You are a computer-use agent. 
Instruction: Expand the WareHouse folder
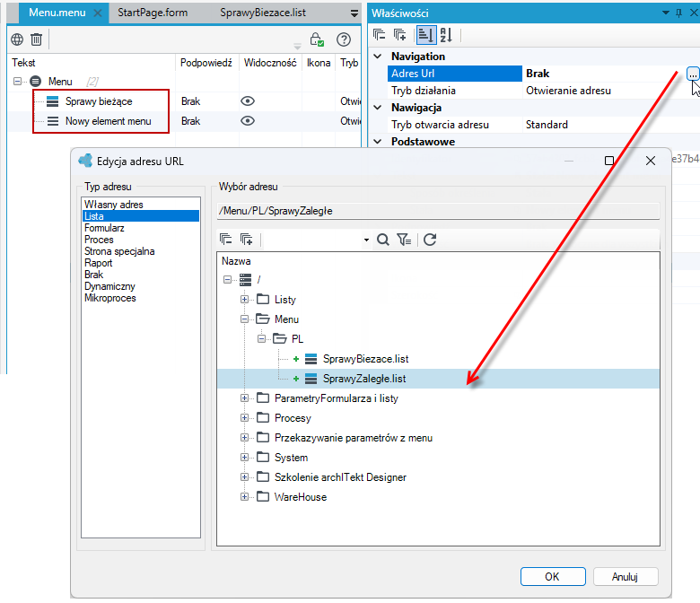click(244, 497)
